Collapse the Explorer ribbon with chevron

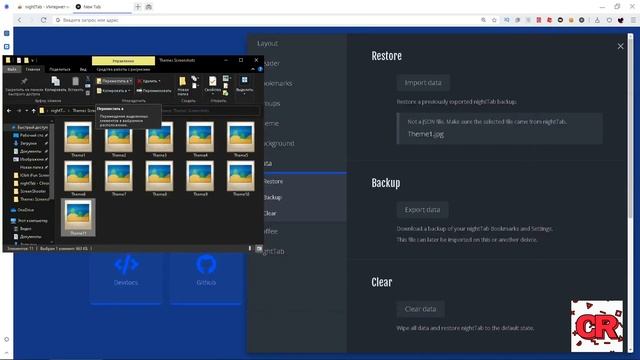pyautogui.click(x=253, y=69)
